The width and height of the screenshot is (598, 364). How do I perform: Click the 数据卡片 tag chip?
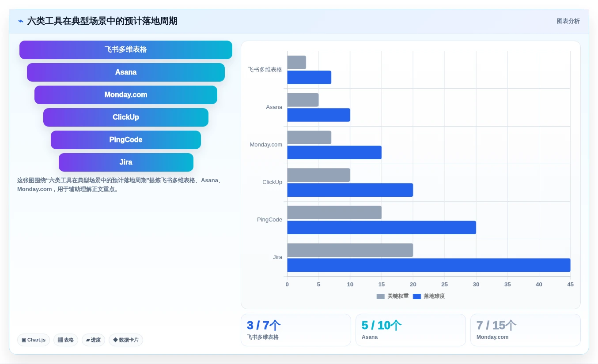pyautogui.click(x=126, y=340)
